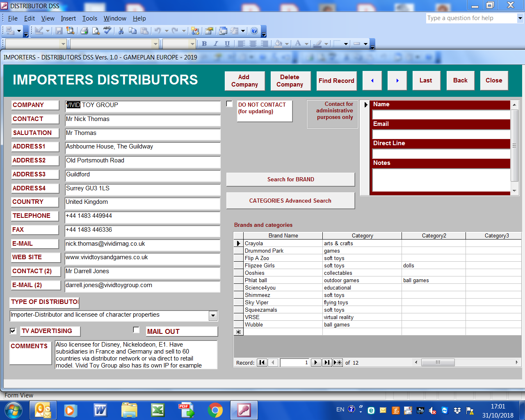
Task: Open the Window menu
Action: click(115, 18)
